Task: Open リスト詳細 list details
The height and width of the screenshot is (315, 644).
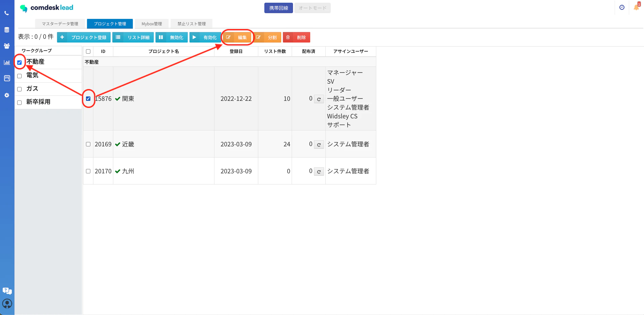Action: point(133,37)
